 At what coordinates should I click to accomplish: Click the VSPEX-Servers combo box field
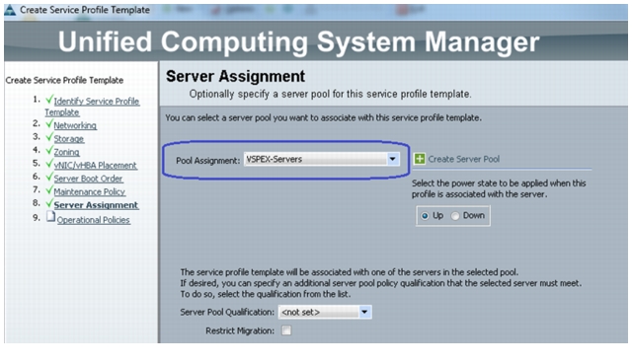pyautogui.click(x=322, y=159)
